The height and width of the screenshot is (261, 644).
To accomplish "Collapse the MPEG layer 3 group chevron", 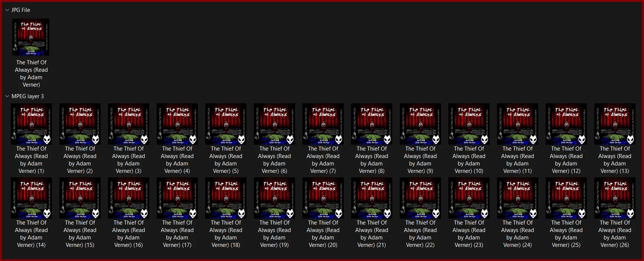I will pos(7,96).
